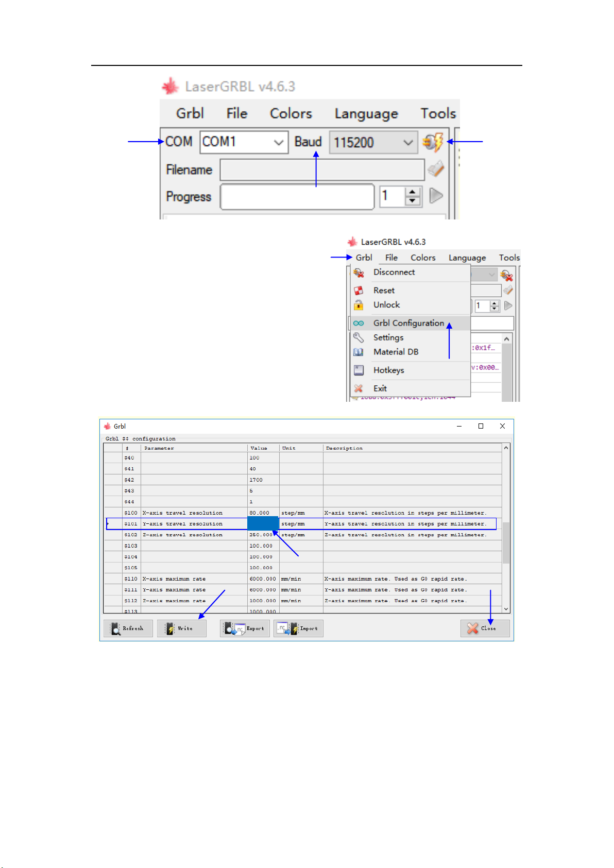Click the run play icon in the COM1 window
The image size is (614, 868).
click(x=436, y=196)
